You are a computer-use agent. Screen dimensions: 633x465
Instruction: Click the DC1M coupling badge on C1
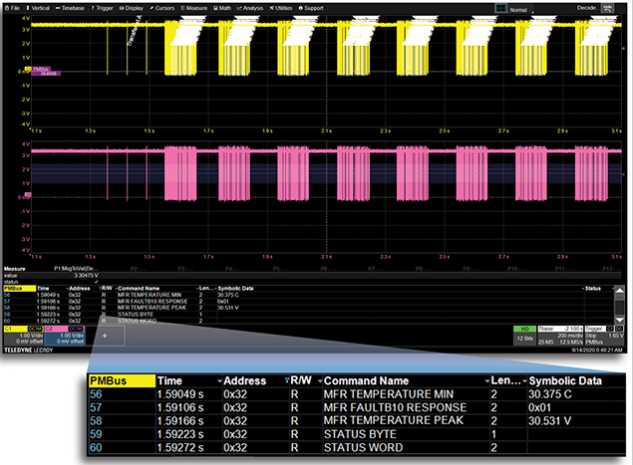point(35,329)
